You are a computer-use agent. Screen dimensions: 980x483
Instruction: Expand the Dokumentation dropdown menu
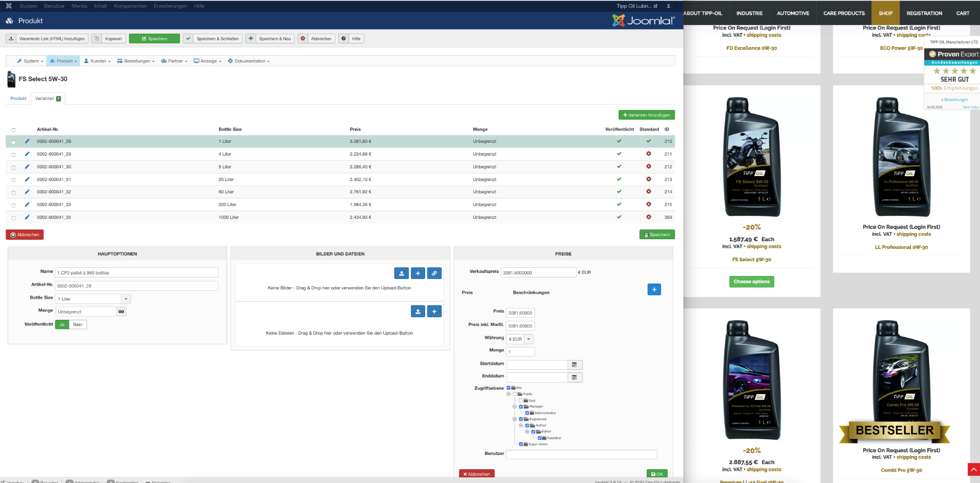249,61
